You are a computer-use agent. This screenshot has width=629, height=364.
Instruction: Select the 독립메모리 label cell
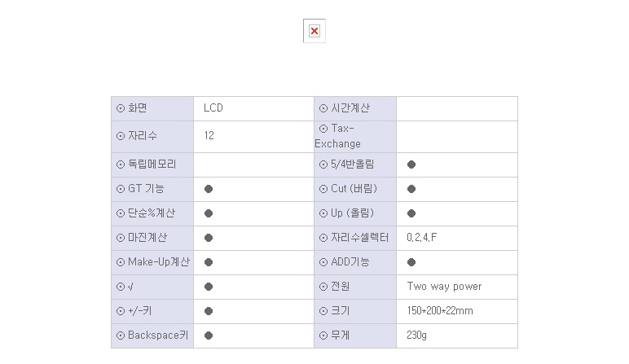(x=152, y=164)
